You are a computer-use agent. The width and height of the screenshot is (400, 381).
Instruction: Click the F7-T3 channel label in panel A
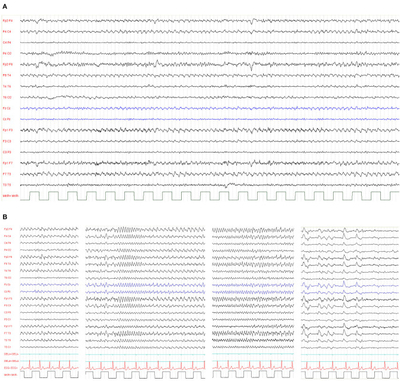pyautogui.click(x=7, y=174)
